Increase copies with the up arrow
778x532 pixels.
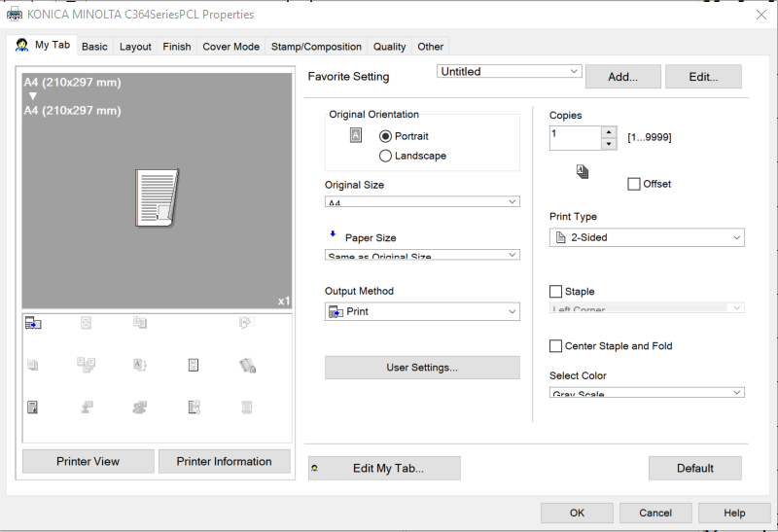point(609,132)
